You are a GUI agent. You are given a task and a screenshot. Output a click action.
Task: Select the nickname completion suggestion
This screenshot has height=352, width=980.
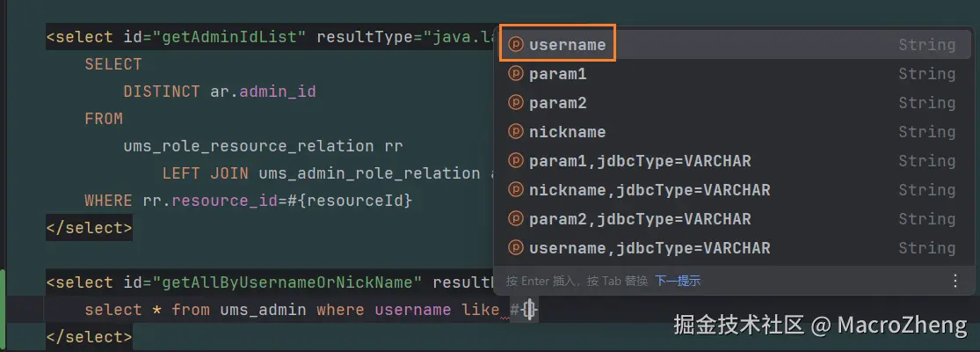coord(733,132)
